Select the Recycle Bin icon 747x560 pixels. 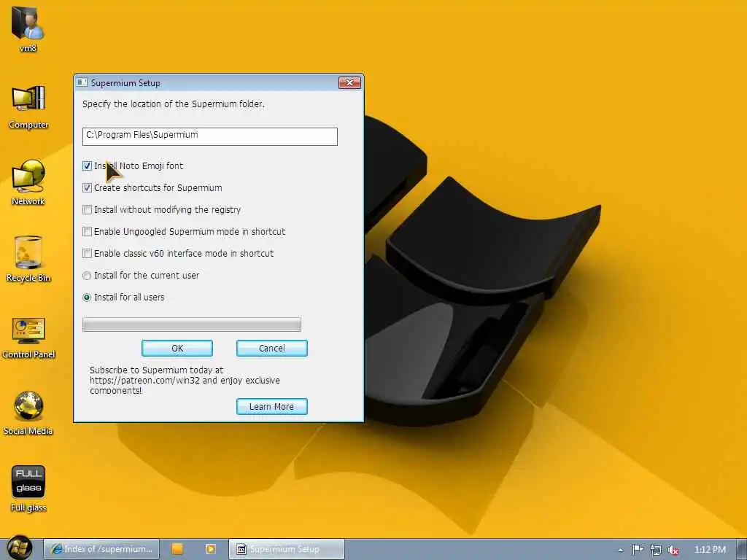click(x=28, y=259)
